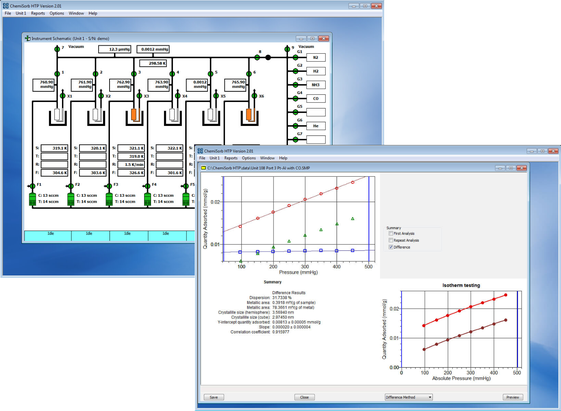Toggle gas inlet valve G3 for NH3

(296, 85)
